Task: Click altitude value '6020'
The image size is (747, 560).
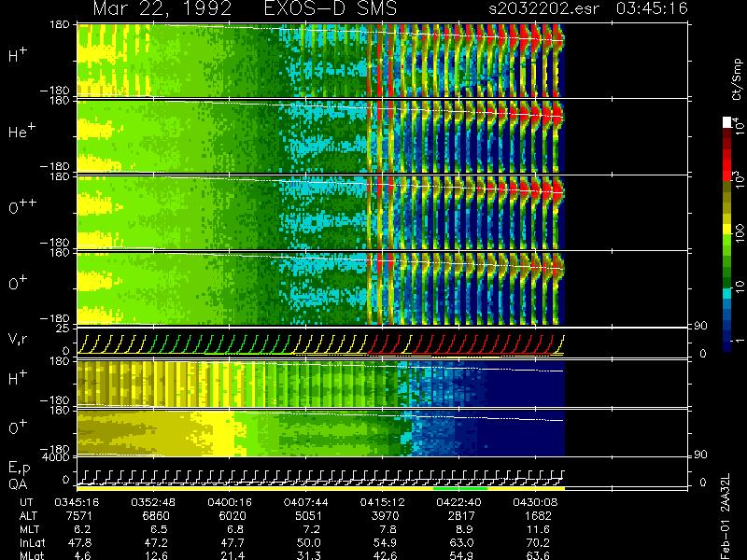Action: pos(233,516)
